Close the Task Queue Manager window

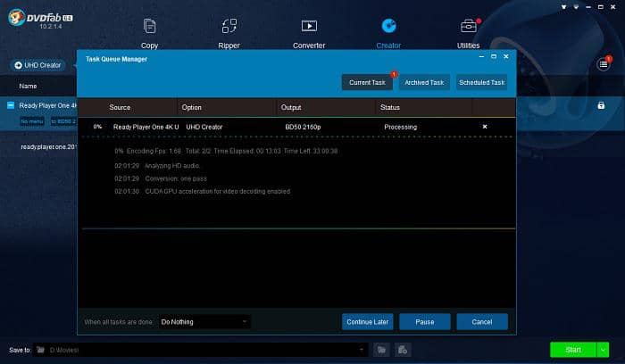click(506, 57)
